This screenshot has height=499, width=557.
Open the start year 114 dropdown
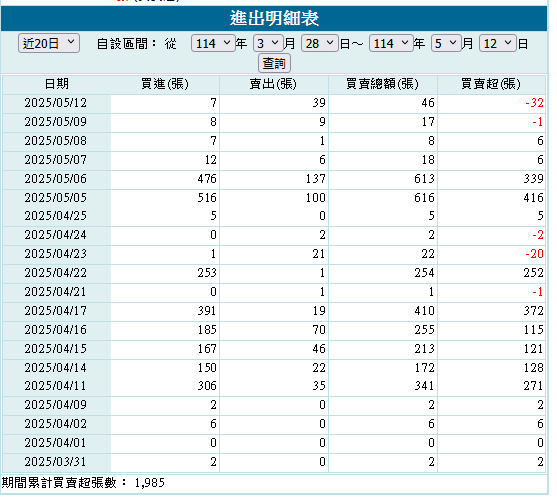tap(213, 43)
